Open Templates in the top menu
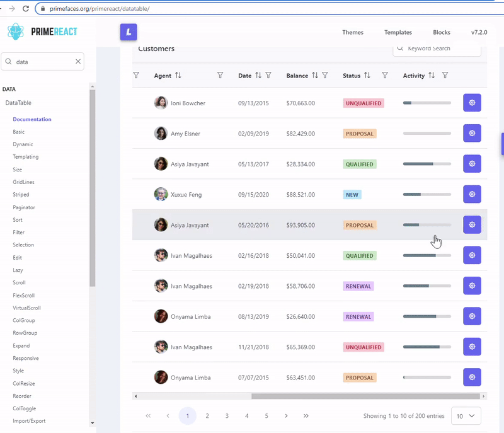 coord(398,32)
